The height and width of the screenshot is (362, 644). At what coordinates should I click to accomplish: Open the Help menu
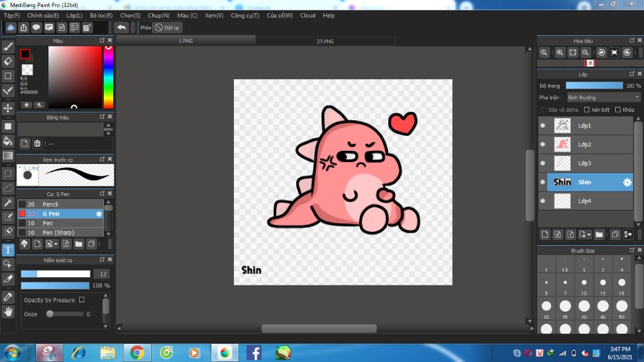(x=328, y=15)
